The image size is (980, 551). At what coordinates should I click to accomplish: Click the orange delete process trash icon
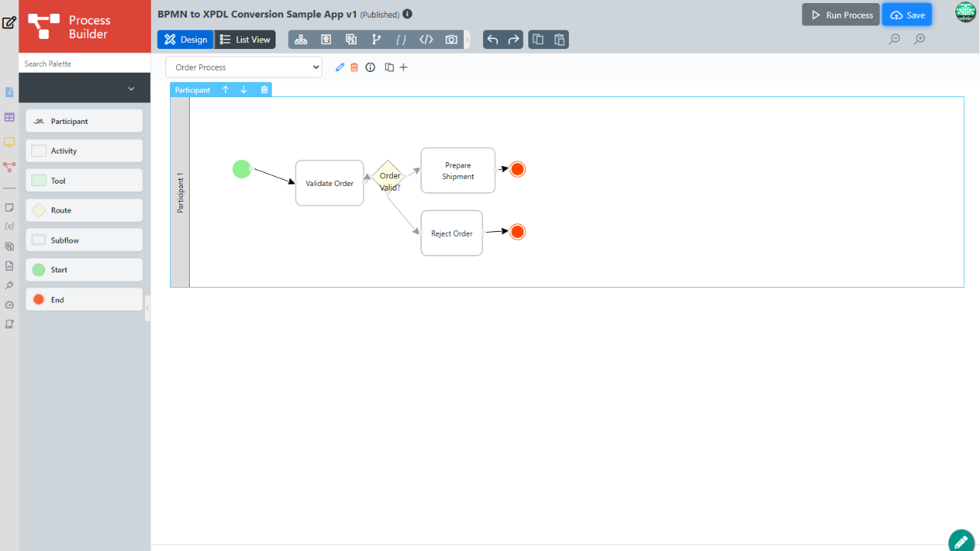(x=354, y=67)
